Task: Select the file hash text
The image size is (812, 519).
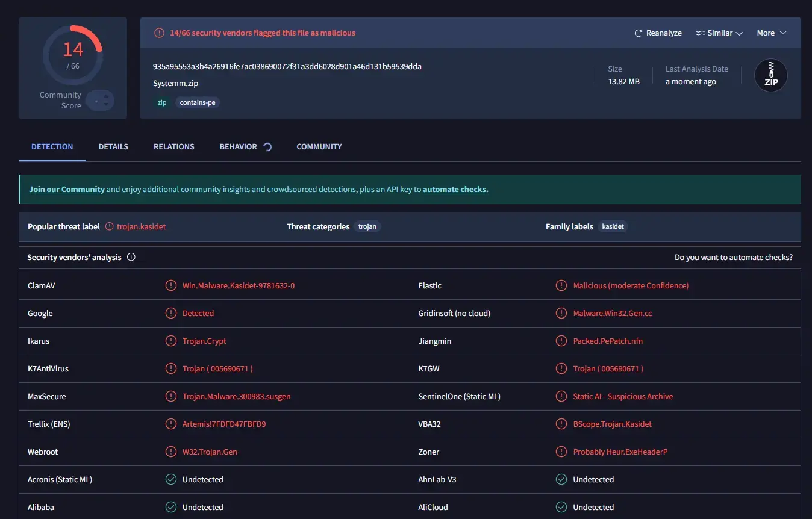Action: (x=287, y=66)
